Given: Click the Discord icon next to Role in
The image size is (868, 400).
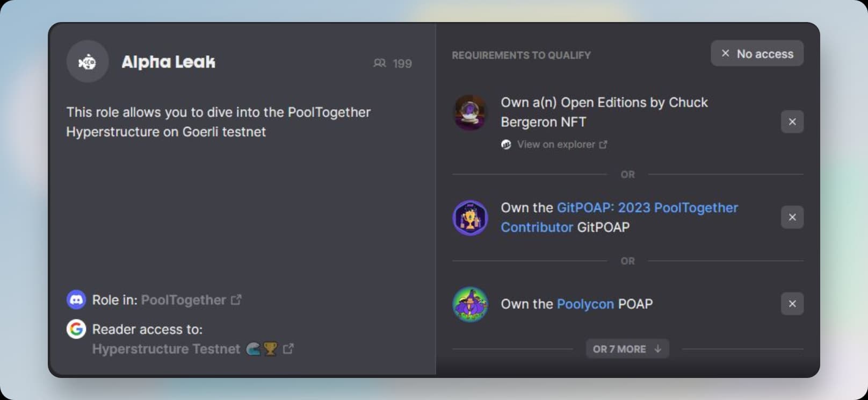Looking at the screenshot, I should coord(76,300).
